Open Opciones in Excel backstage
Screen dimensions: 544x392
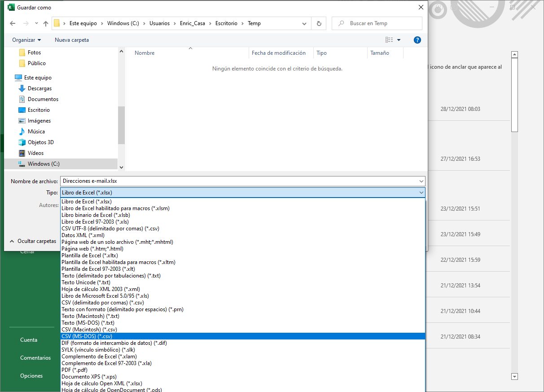(x=31, y=376)
